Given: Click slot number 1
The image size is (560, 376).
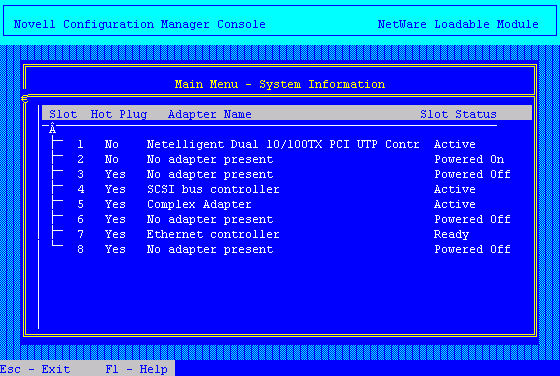Looking at the screenshot, I should click(x=80, y=144).
